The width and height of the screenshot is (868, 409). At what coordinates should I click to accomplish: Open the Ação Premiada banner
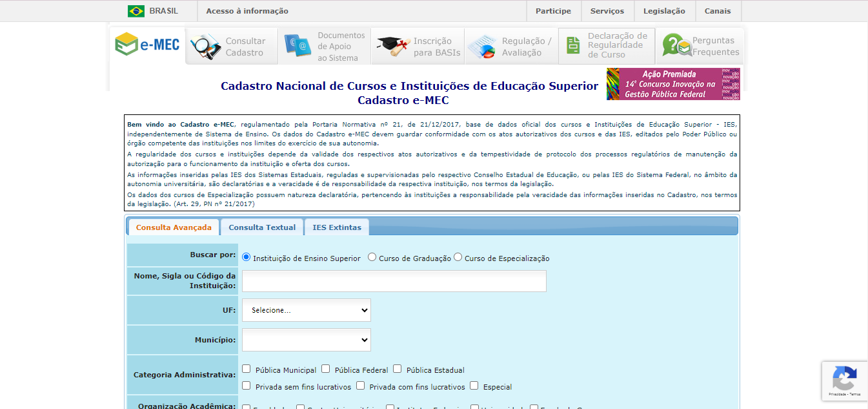point(673,84)
